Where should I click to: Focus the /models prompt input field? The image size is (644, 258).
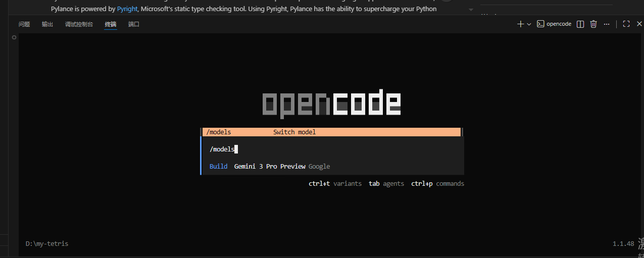coord(332,149)
